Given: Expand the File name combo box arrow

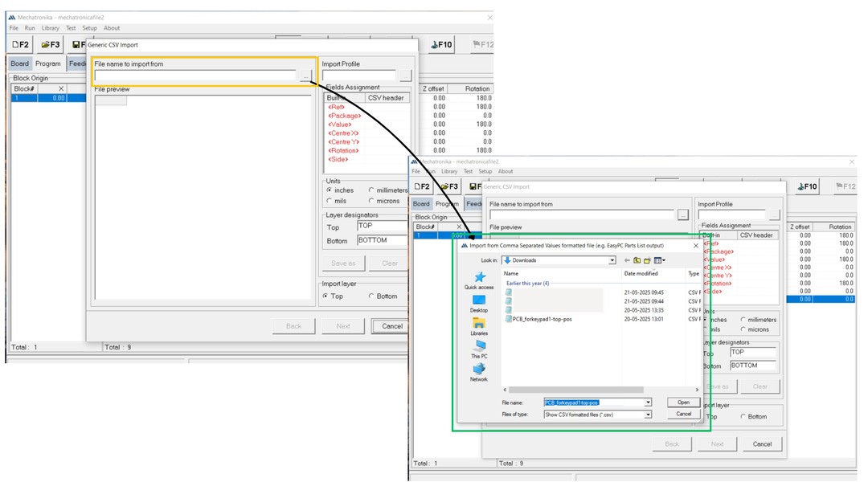Looking at the screenshot, I should [x=648, y=402].
